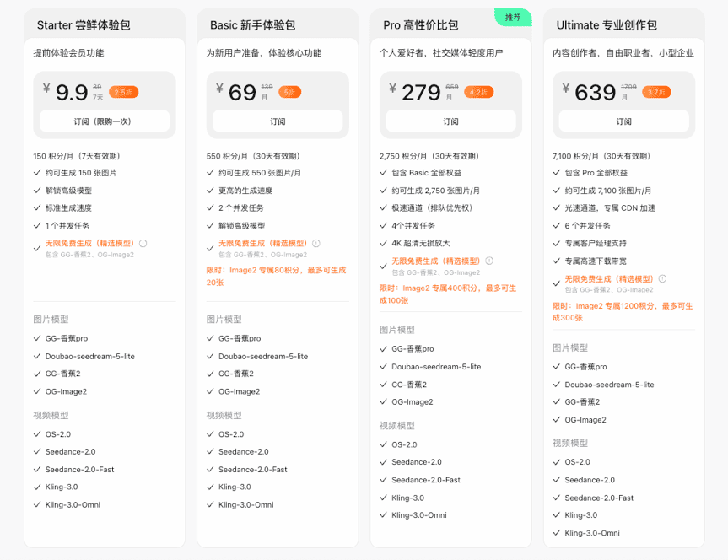
Task: Subscribe to the Basic 69 yuan plan
Action: click(278, 121)
